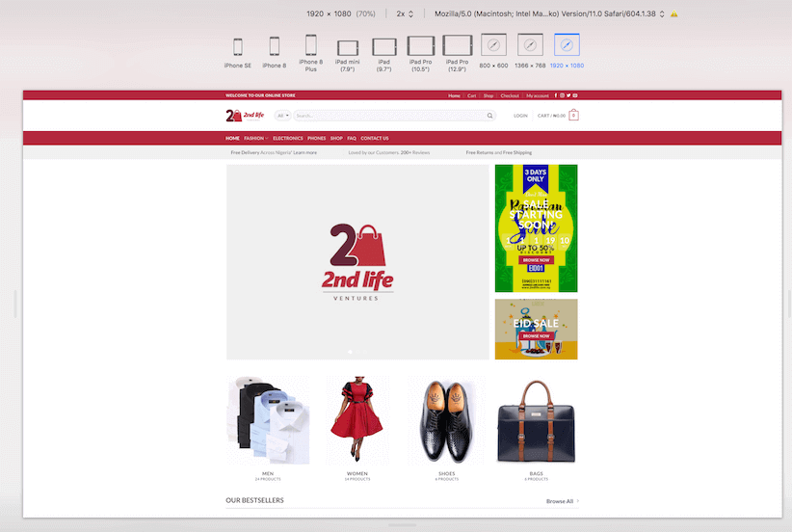Expand the Fashion menu
This screenshot has width=792, height=532.
(x=255, y=138)
